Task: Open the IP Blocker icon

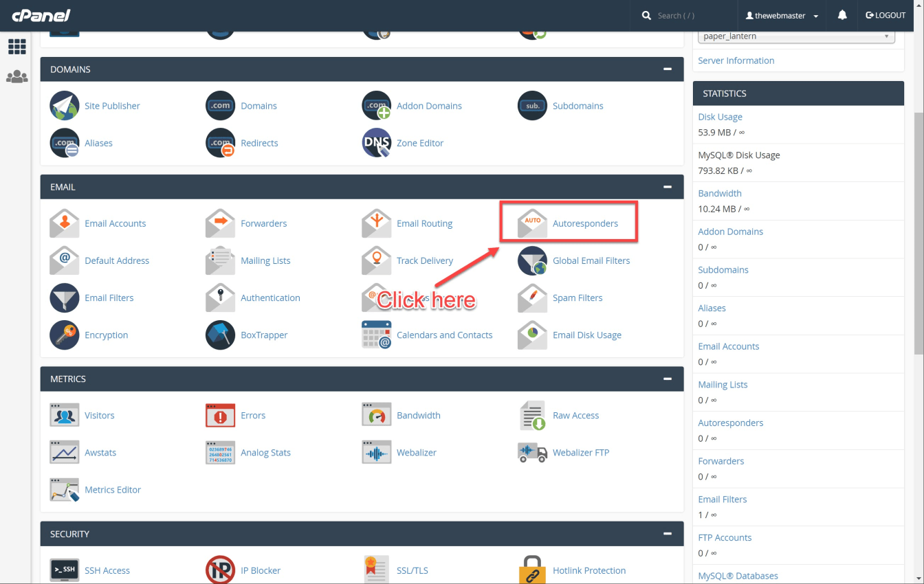Action: point(221,570)
